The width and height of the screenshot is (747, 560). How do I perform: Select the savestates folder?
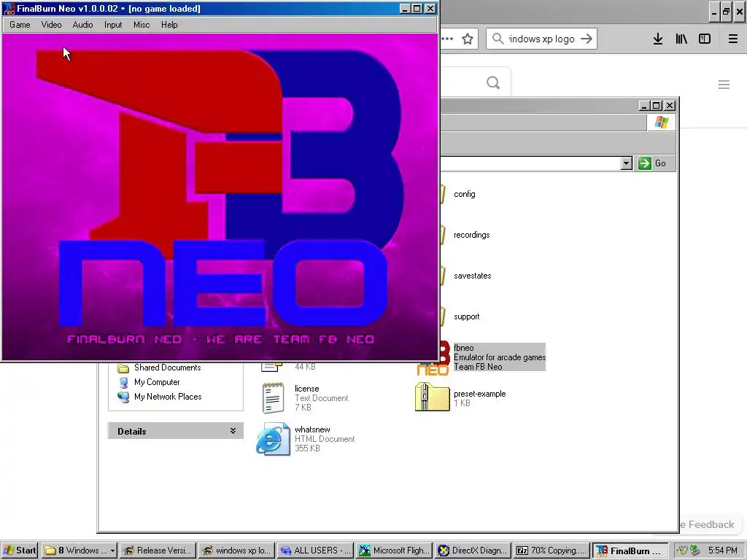pyautogui.click(x=472, y=276)
